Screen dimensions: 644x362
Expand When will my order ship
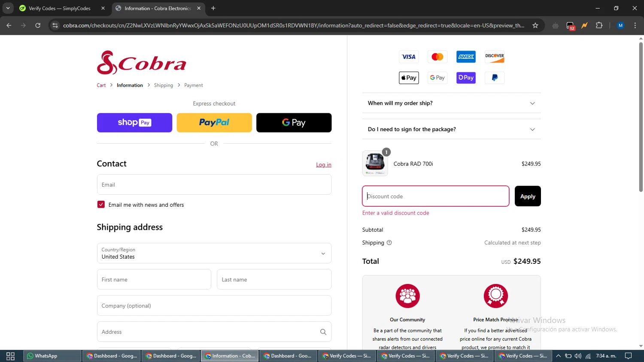click(451, 103)
